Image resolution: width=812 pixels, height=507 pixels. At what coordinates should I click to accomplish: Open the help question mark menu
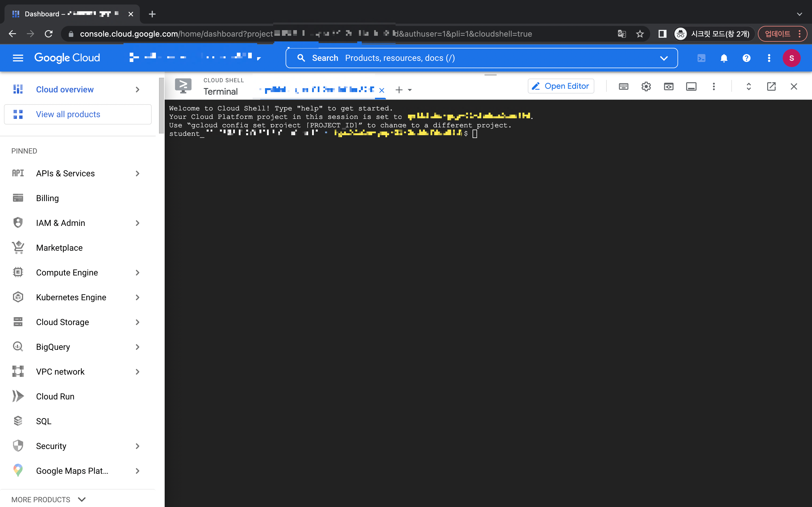(x=746, y=58)
